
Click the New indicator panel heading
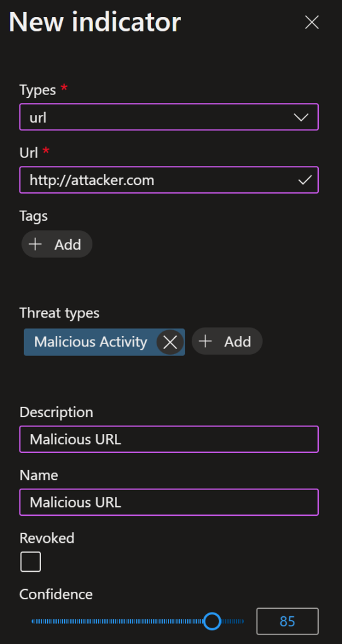[95, 22]
